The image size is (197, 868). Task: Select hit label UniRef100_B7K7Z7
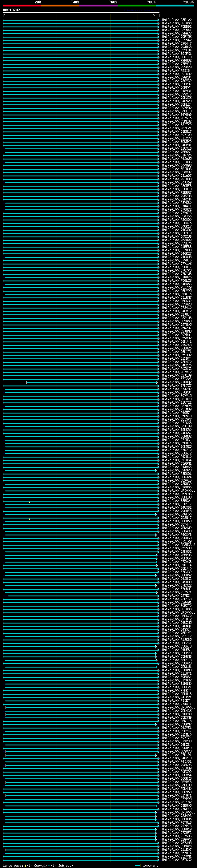coord(176,386)
